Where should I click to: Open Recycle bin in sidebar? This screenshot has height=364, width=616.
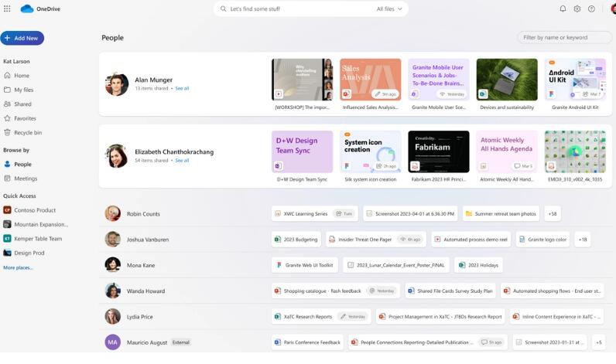point(28,133)
